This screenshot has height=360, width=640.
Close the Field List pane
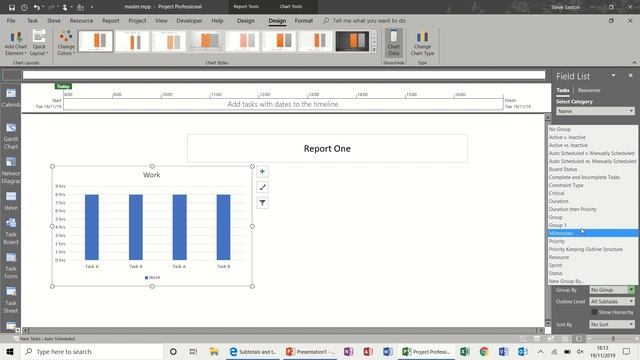(630, 76)
